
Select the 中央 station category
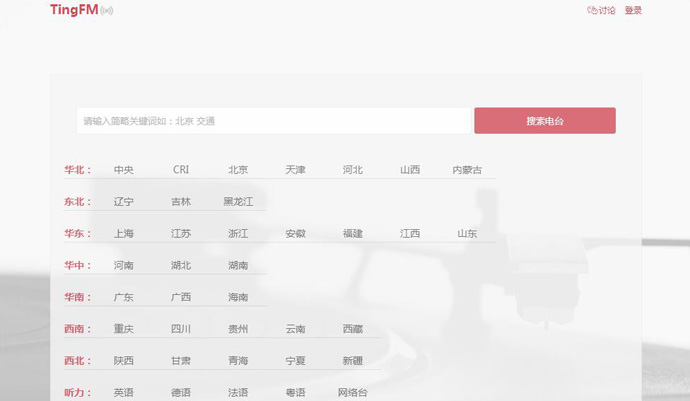click(x=124, y=170)
